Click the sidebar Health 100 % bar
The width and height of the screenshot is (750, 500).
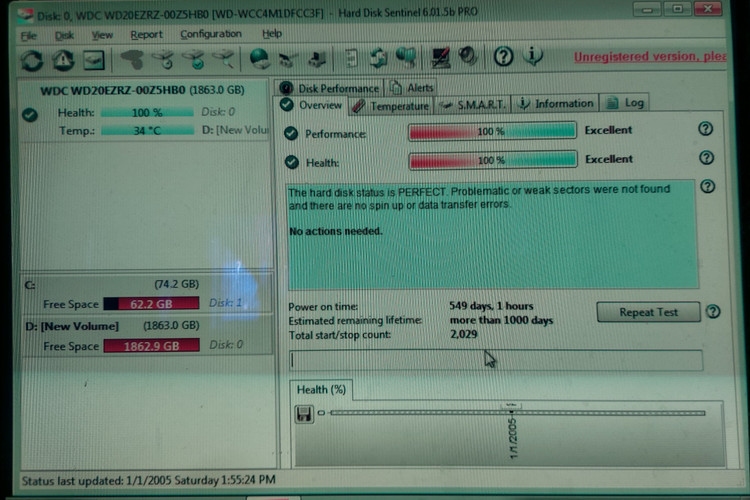(x=147, y=112)
